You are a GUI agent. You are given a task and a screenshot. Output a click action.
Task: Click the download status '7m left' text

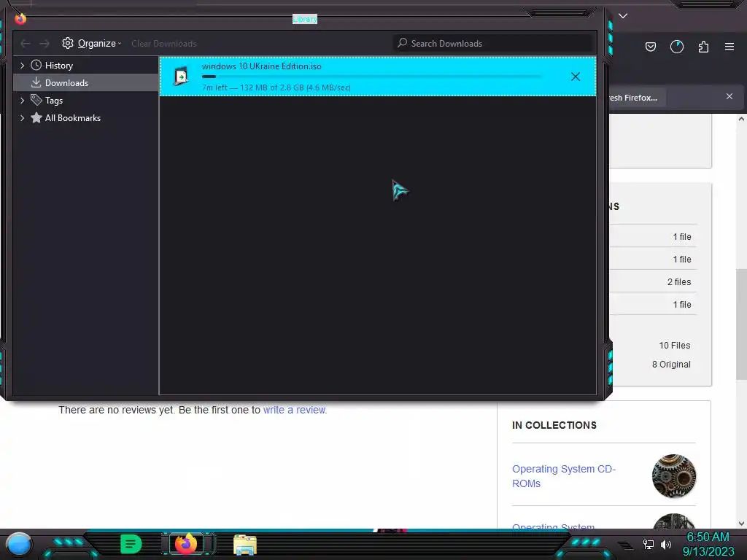click(x=214, y=87)
